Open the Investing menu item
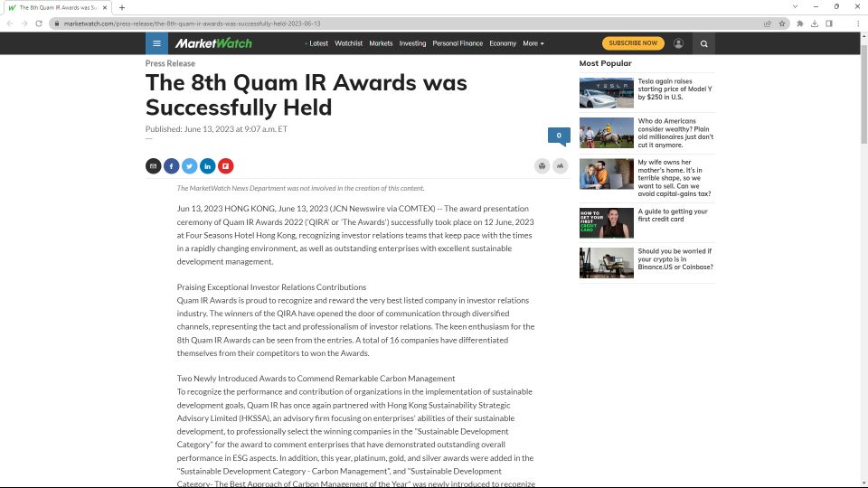The width and height of the screenshot is (868, 488). 412,43
